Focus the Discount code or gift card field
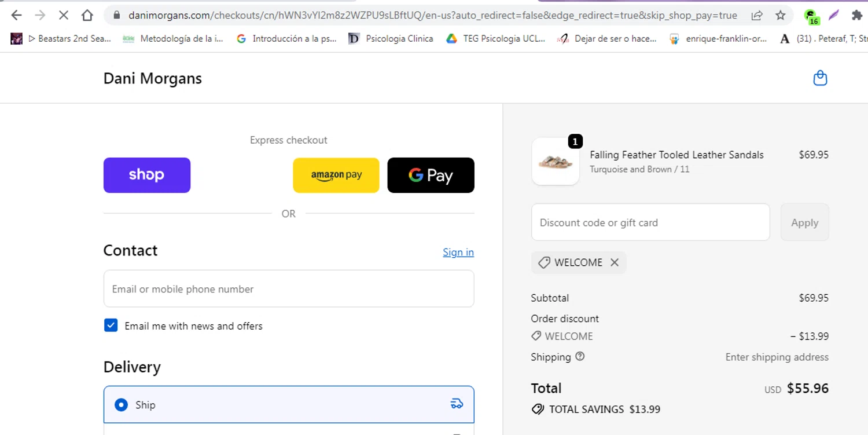Image resolution: width=868 pixels, height=435 pixels. pyautogui.click(x=650, y=222)
